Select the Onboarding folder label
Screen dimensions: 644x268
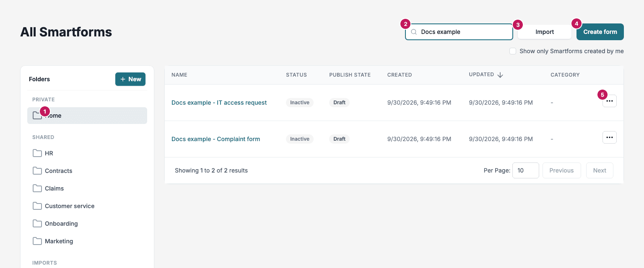pyautogui.click(x=61, y=224)
